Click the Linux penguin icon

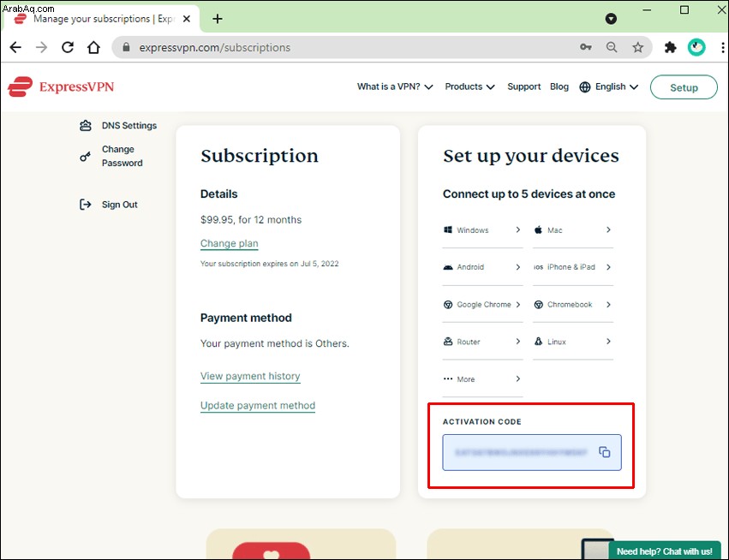(x=538, y=342)
